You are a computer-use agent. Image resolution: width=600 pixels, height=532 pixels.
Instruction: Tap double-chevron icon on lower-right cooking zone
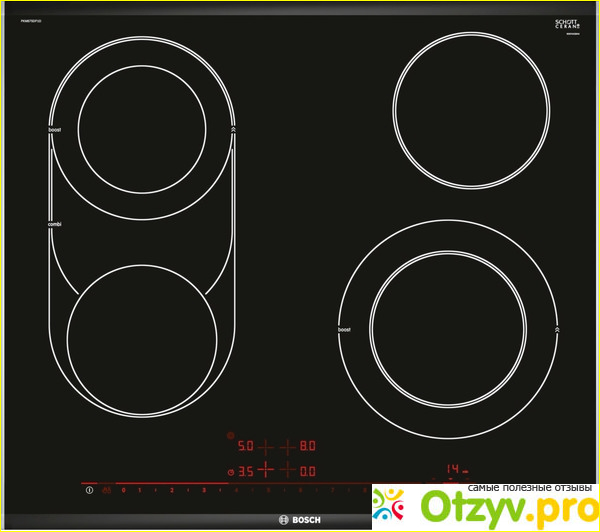coord(556,329)
